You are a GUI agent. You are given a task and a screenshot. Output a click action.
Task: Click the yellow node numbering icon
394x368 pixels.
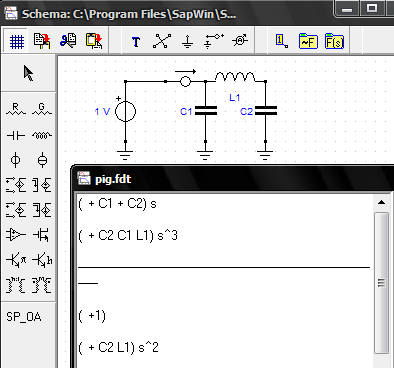(x=281, y=41)
